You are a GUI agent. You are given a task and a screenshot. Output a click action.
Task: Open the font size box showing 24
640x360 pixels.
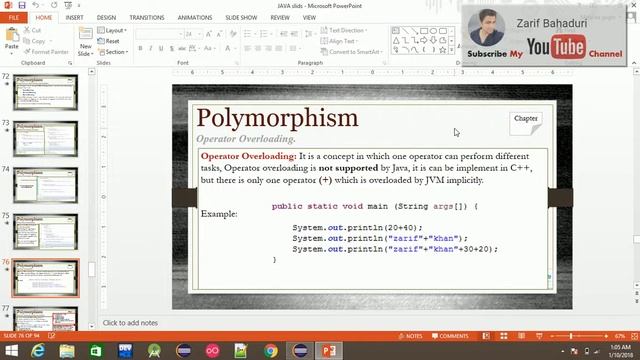(x=193, y=34)
